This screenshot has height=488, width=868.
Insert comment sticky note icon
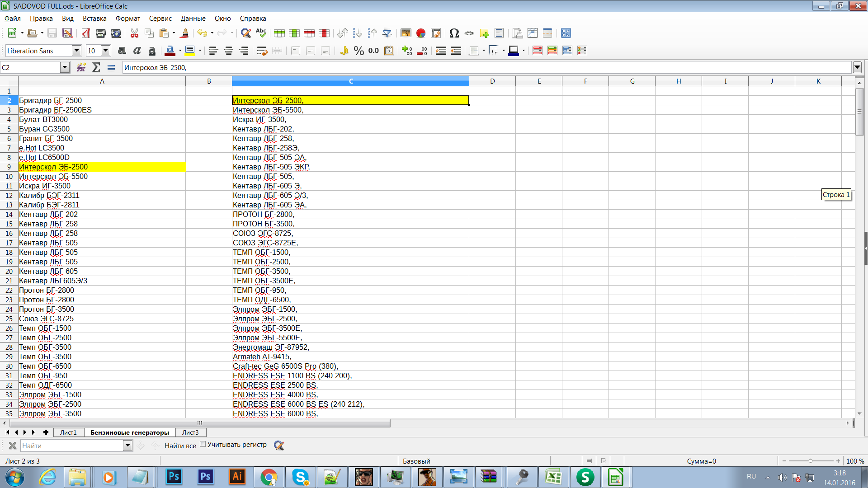(484, 33)
